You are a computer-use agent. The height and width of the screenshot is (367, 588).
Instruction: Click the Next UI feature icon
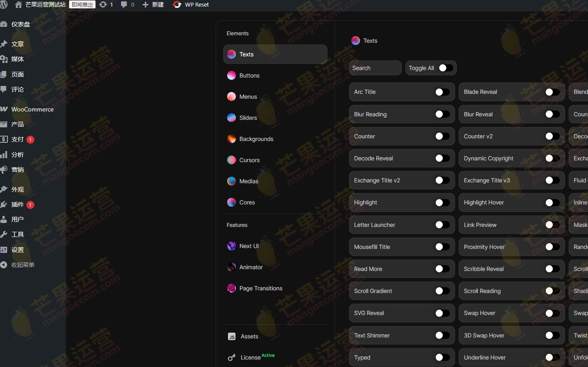click(x=232, y=246)
